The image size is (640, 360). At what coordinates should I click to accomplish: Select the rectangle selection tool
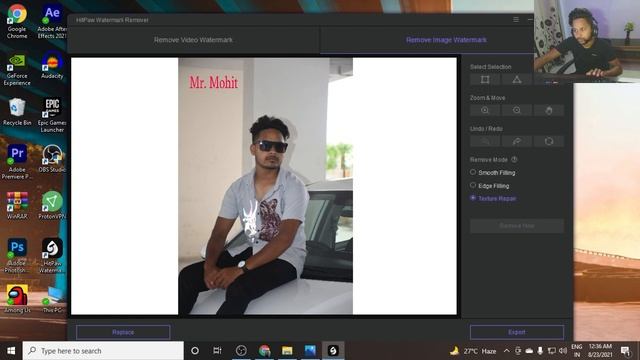[485, 80]
